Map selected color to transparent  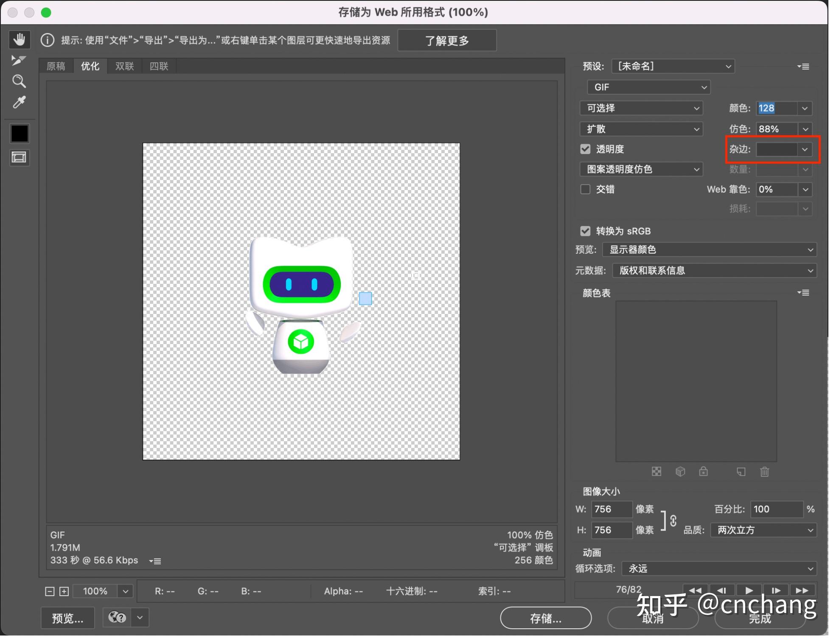pos(656,472)
